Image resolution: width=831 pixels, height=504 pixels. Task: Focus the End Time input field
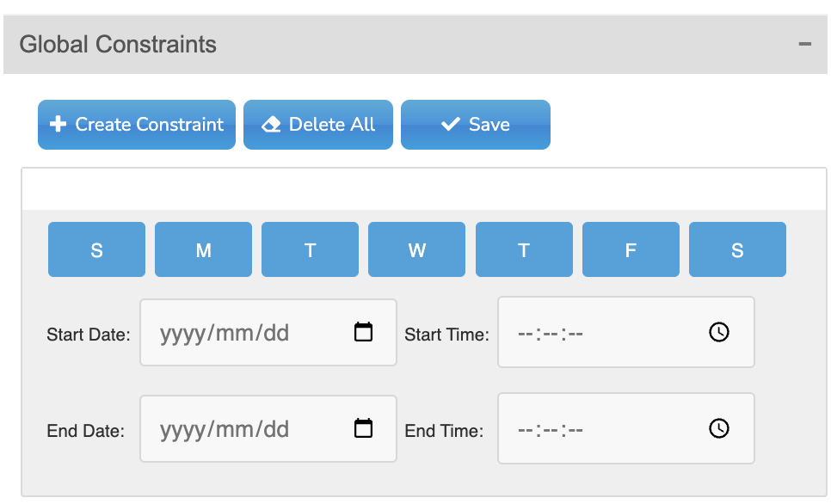click(626, 428)
